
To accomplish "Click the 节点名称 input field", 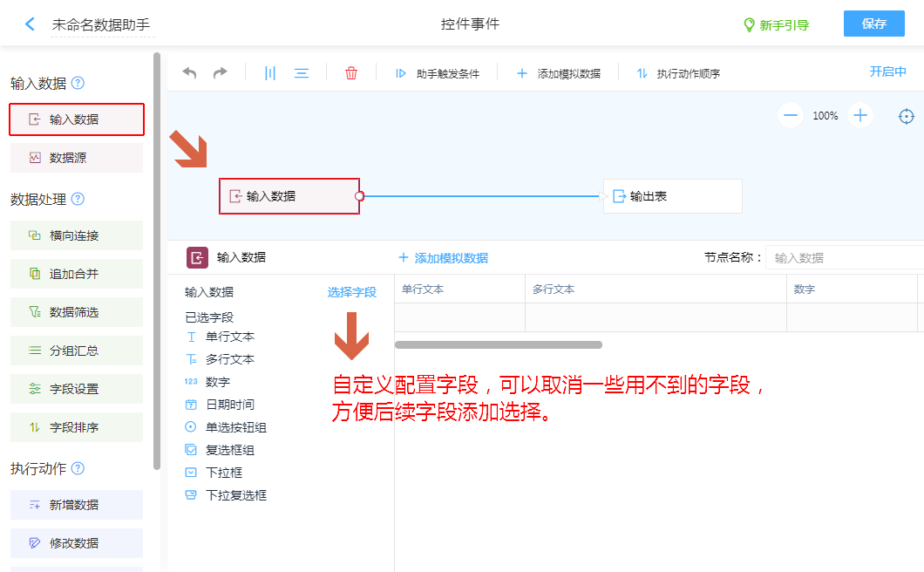I will (844, 258).
